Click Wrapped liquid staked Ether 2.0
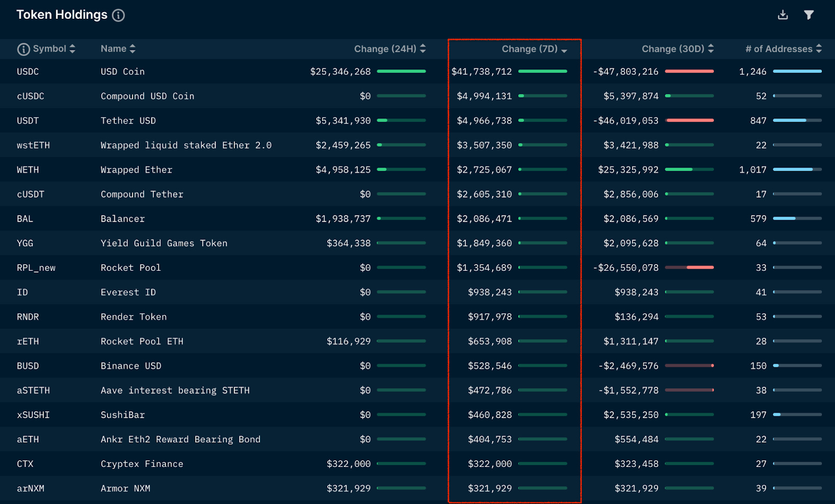The image size is (835, 504). click(186, 145)
